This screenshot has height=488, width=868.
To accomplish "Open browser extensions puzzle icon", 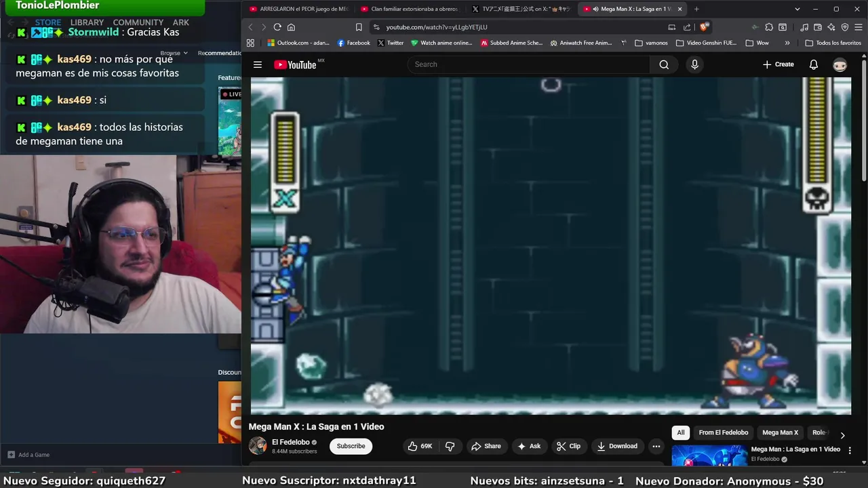I will pos(769,27).
